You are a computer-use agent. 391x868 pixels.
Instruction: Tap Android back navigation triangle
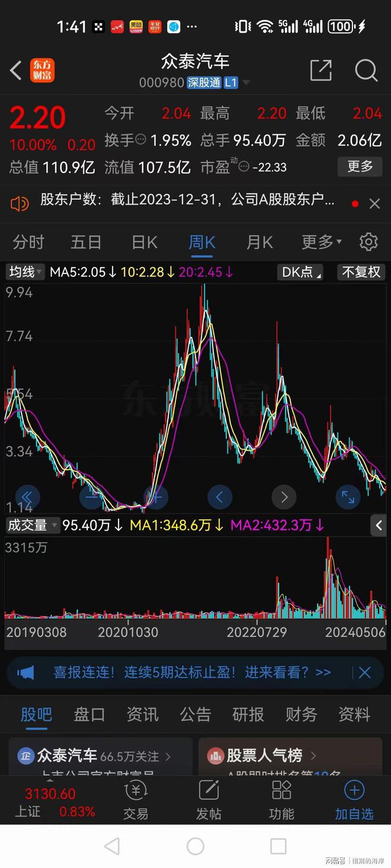pos(112,846)
